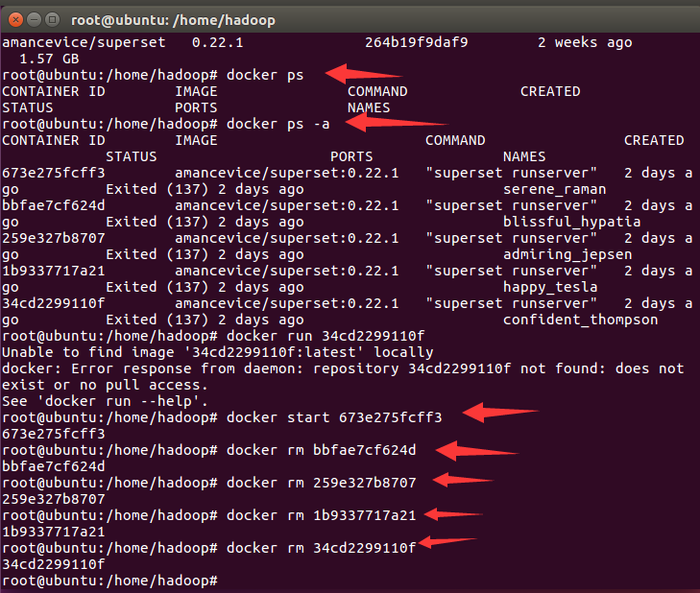This screenshot has width=700, height=593.
Task: Click image ID 264b19f9daf9
Action: point(416,42)
